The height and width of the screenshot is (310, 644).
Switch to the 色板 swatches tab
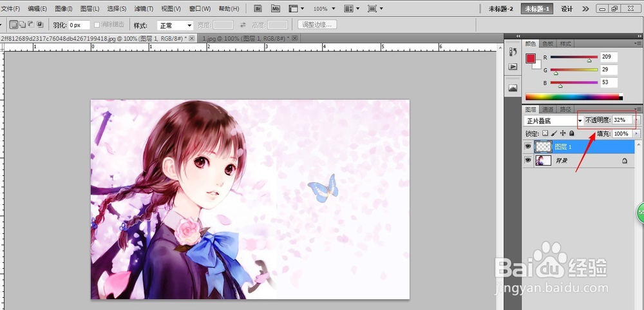click(548, 44)
